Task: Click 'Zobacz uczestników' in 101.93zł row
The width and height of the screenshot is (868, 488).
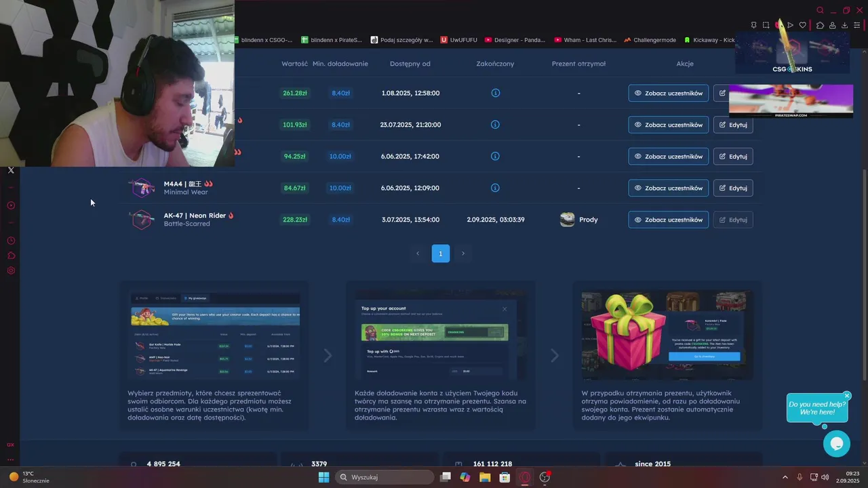Action: pyautogui.click(x=669, y=125)
